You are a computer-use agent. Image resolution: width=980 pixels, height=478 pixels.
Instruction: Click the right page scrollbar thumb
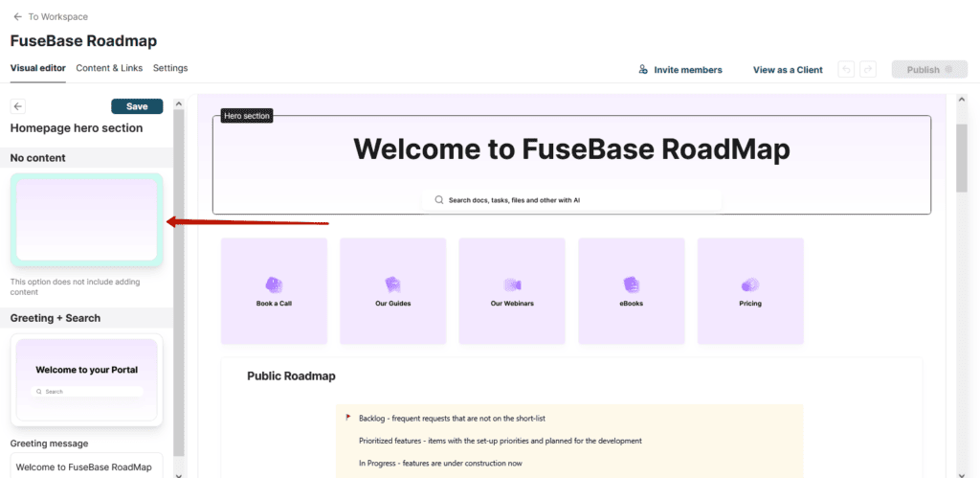[962, 158]
